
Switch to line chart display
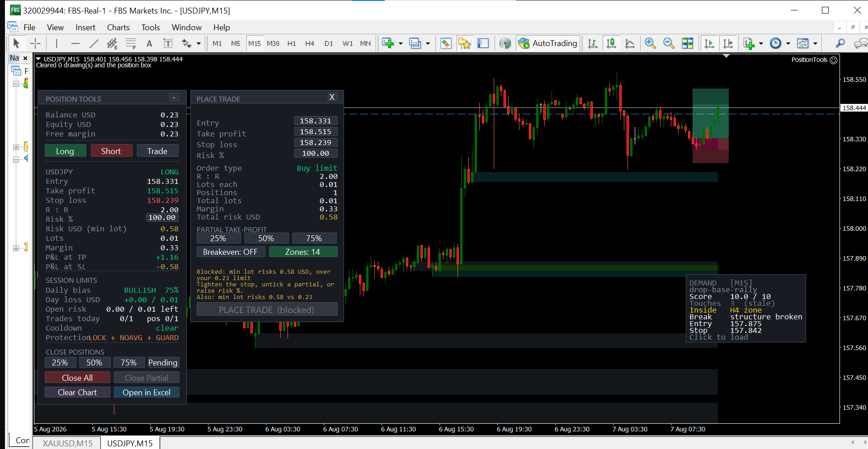630,43
